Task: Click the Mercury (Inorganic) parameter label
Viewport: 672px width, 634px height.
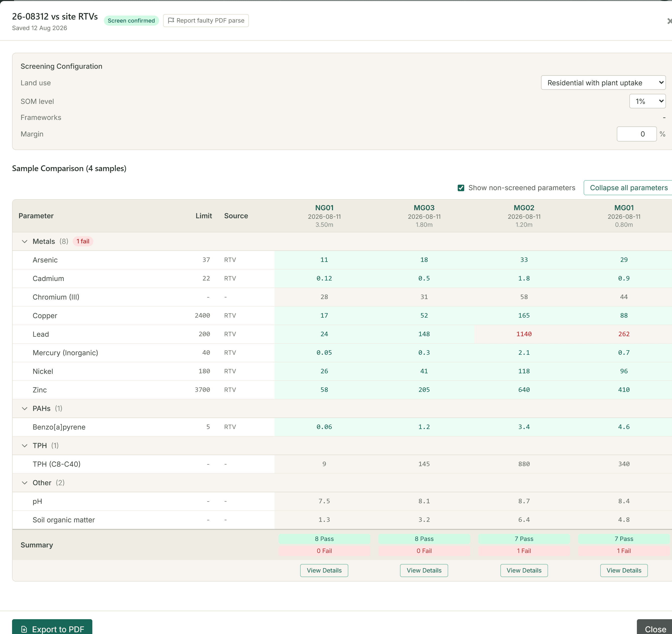Action: coord(65,353)
